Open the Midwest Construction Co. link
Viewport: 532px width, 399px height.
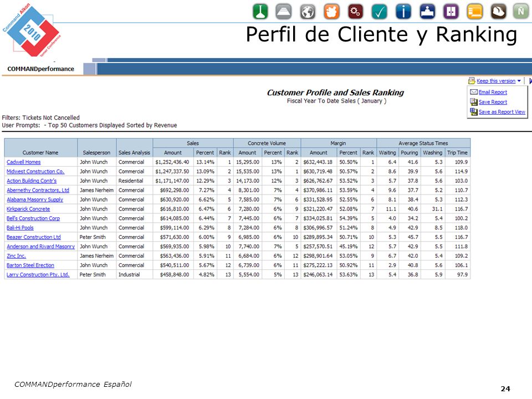coord(35,171)
